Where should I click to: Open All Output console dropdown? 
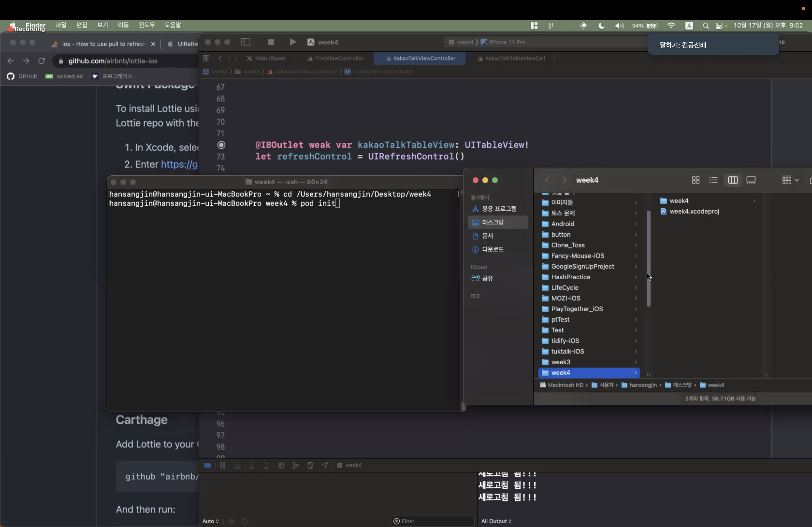496,521
